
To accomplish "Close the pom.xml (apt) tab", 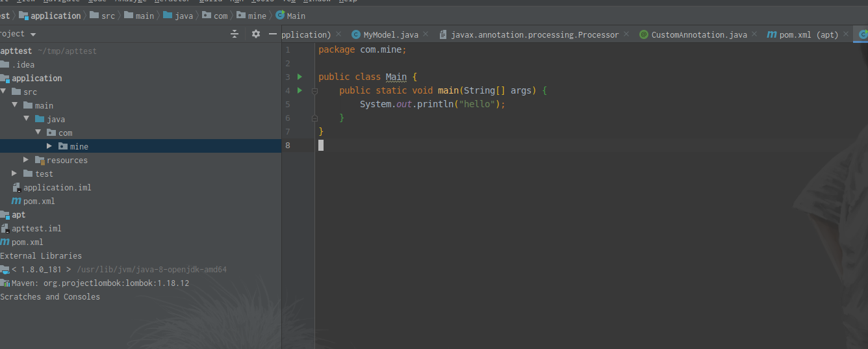I will click(x=846, y=34).
